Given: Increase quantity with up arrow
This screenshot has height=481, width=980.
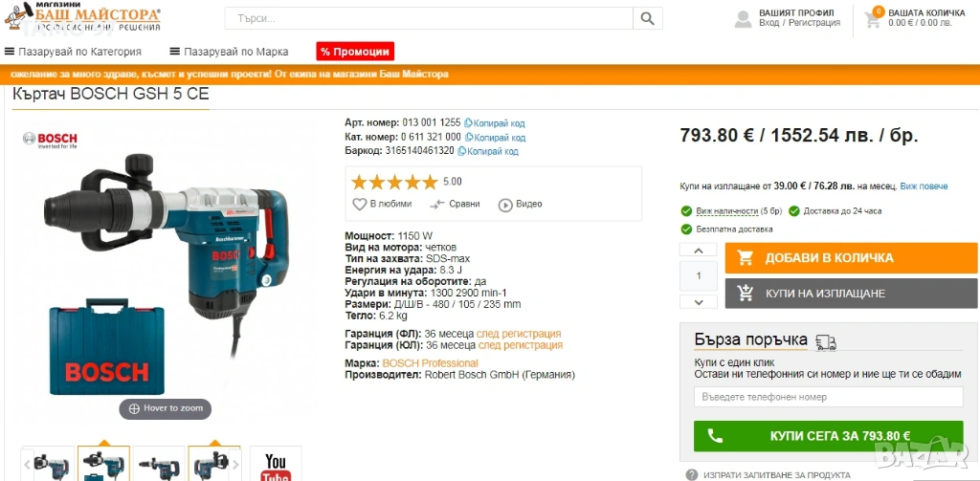Looking at the screenshot, I should click(698, 251).
